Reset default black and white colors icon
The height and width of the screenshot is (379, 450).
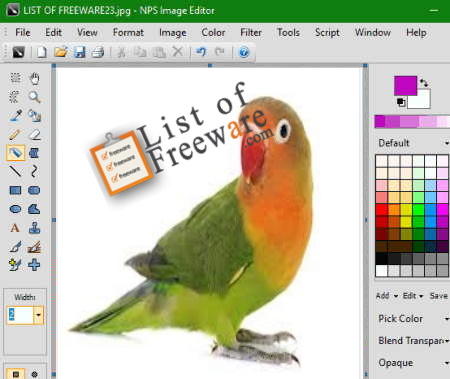click(x=401, y=102)
